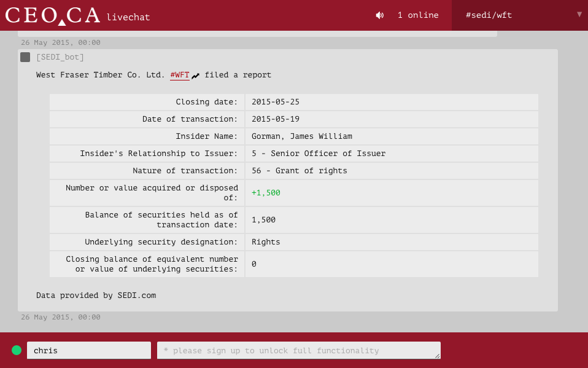Select closing balance value 0
Image resolution: width=588 pixels, height=368 pixels.
(x=254, y=264)
